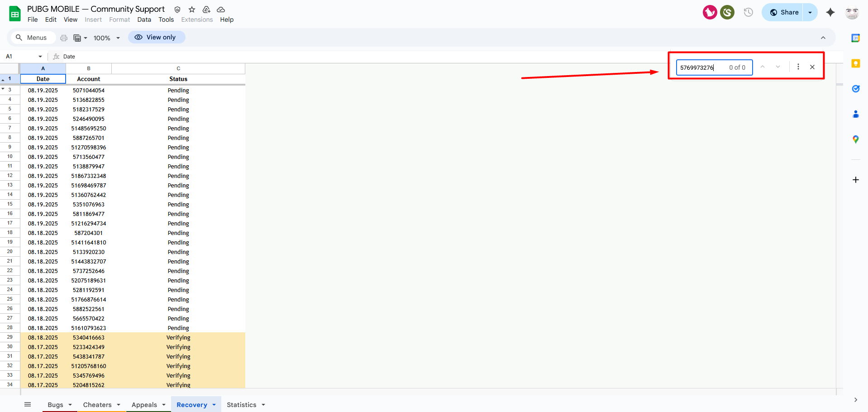
Task: Open the Cheaters sheet tab dropdown
Action: 119,405
